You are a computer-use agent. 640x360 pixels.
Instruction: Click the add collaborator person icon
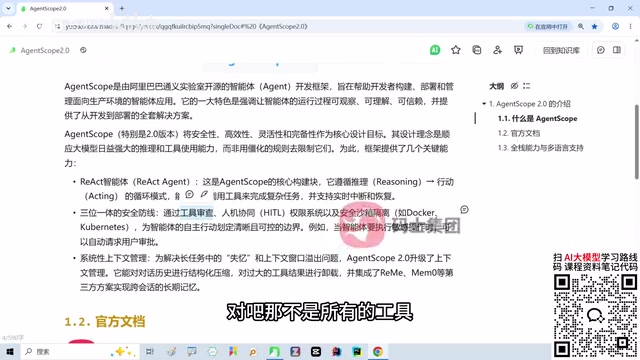coord(497,50)
